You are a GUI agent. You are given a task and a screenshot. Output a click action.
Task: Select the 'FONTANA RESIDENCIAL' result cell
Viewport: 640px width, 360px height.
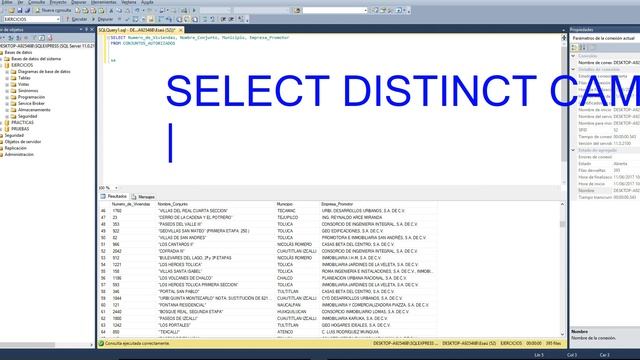pos(182,305)
